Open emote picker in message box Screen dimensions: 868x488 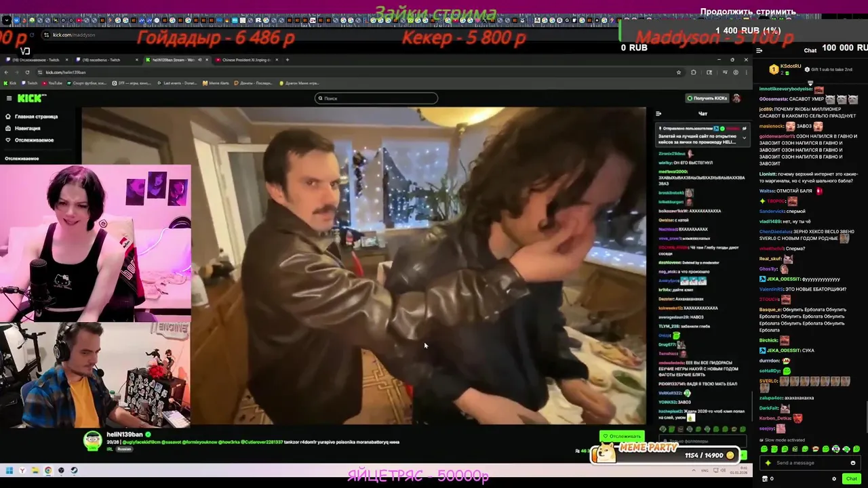pyautogui.click(x=853, y=463)
